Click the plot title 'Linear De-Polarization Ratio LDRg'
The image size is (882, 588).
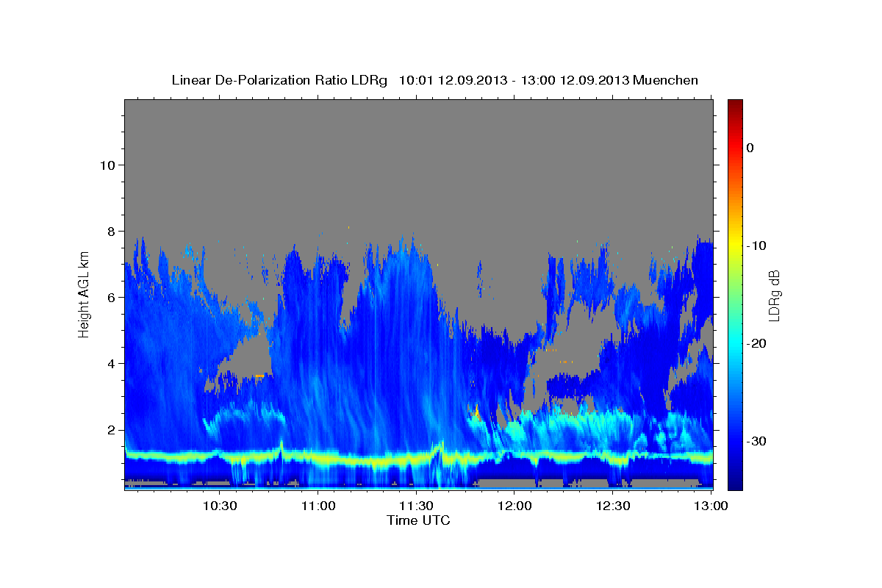point(279,80)
